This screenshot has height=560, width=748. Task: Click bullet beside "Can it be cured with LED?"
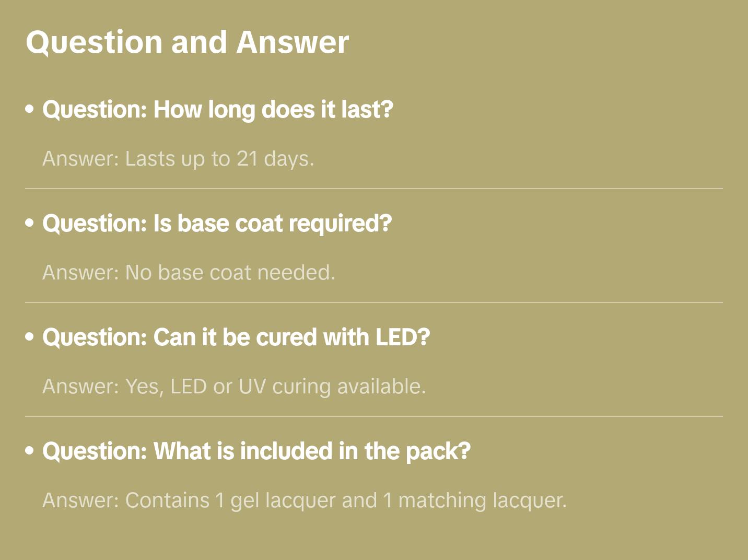click(30, 337)
